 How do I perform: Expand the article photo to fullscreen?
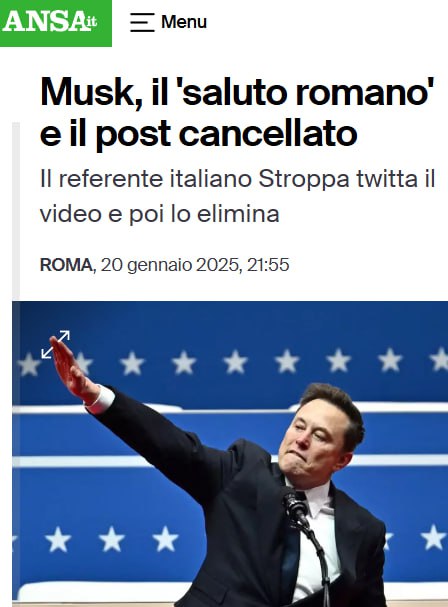coord(56,344)
